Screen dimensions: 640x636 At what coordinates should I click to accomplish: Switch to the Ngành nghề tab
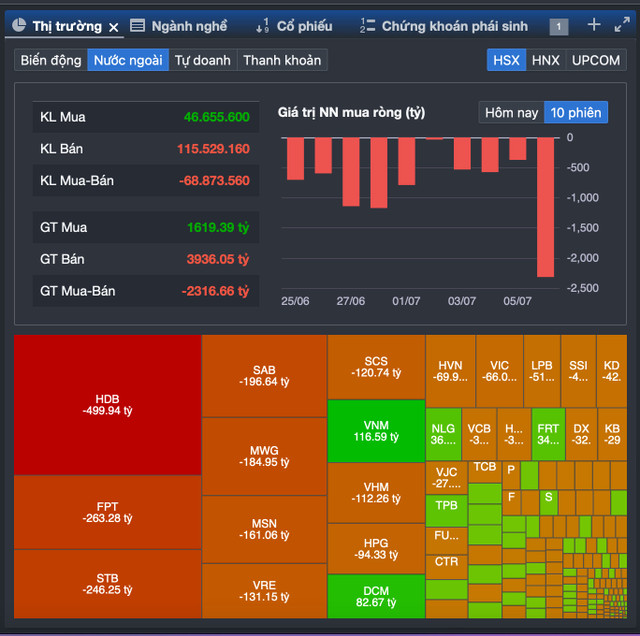click(x=189, y=26)
